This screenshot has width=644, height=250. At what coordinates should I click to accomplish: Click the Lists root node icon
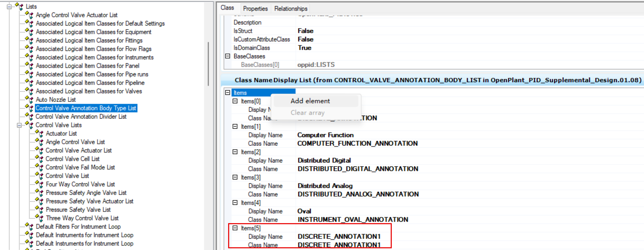click(19, 6)
